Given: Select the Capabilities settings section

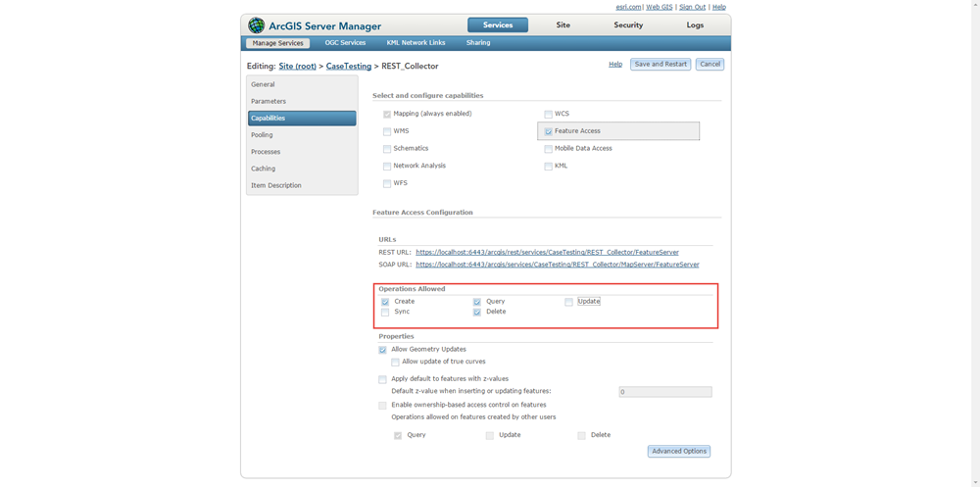Looking at the screenshot, I should click(x=302, y=119).
